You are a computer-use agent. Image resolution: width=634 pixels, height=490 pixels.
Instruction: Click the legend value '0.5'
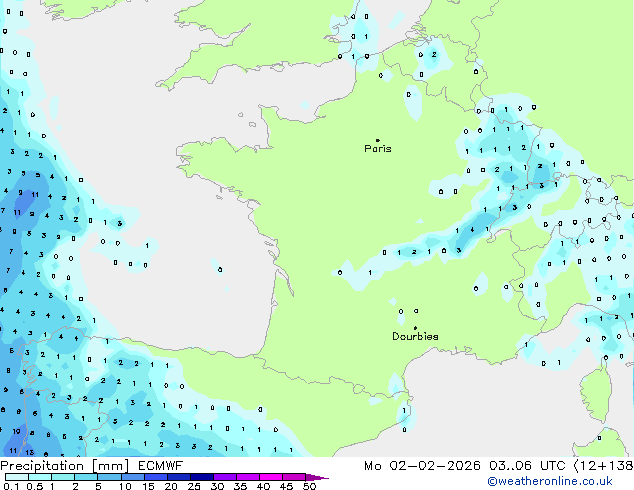34,486
